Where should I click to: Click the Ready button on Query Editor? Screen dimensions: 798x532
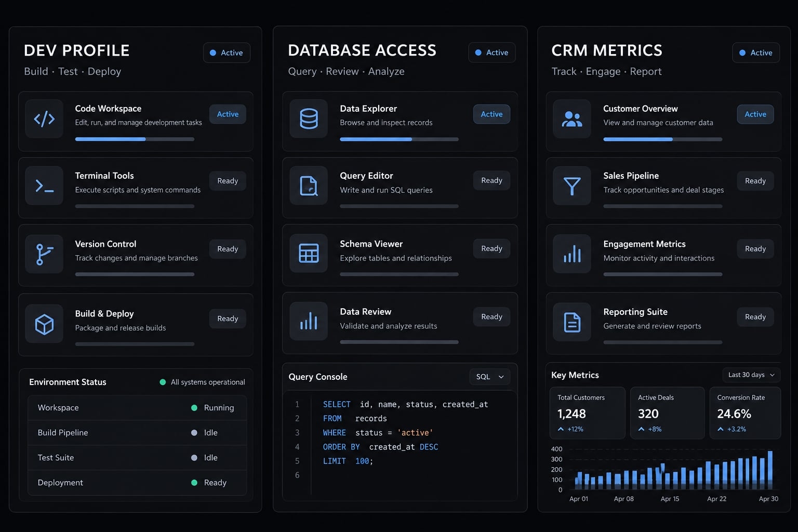[491, 180]
